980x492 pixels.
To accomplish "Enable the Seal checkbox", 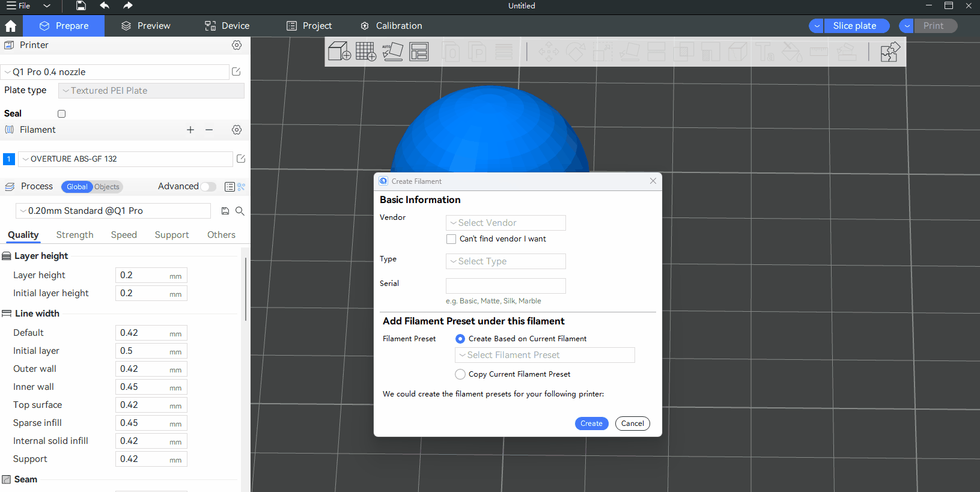I will (x=61, y=114).
